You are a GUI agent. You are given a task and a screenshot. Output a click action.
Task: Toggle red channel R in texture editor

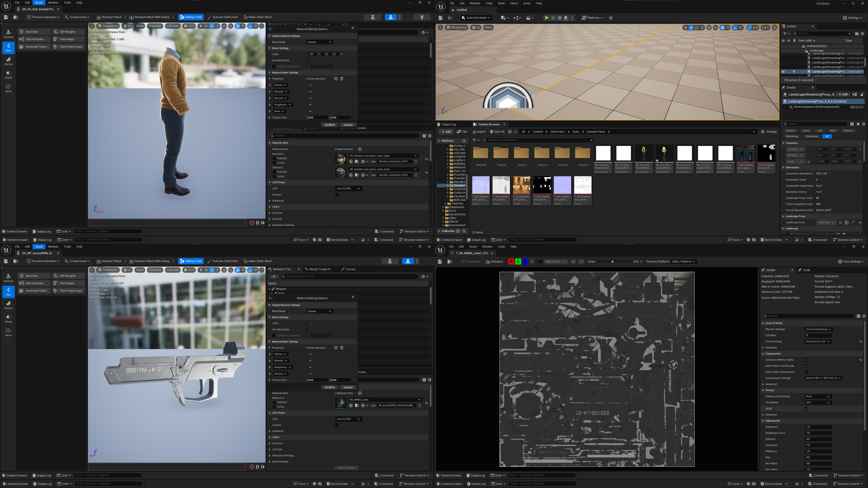[511, 262]
